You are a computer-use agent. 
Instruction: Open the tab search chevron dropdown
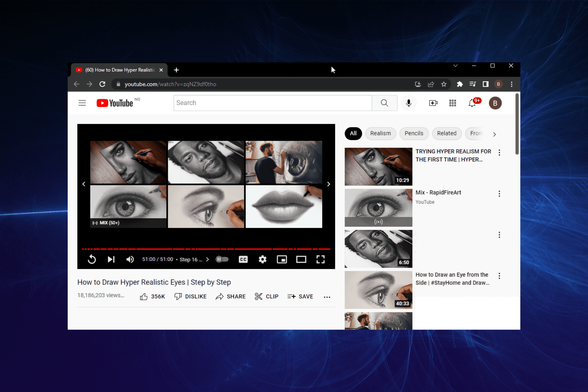click(455, 66)
